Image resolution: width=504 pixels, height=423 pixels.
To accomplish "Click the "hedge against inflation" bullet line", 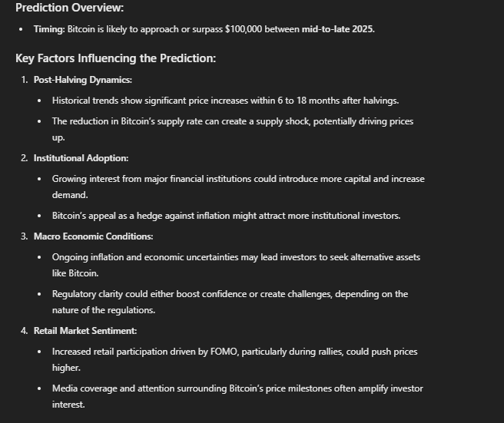I will pos(226,216).
